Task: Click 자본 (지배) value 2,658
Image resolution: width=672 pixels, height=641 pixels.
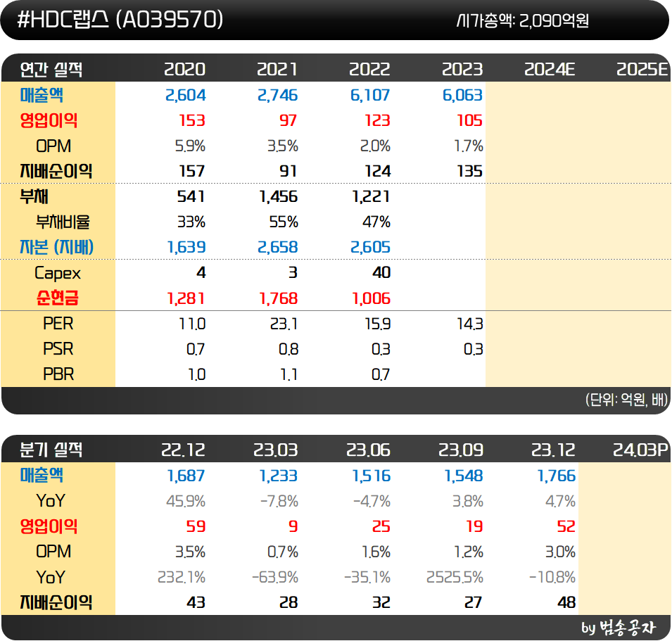Action: pyautogui.click(x=278, y=247)
